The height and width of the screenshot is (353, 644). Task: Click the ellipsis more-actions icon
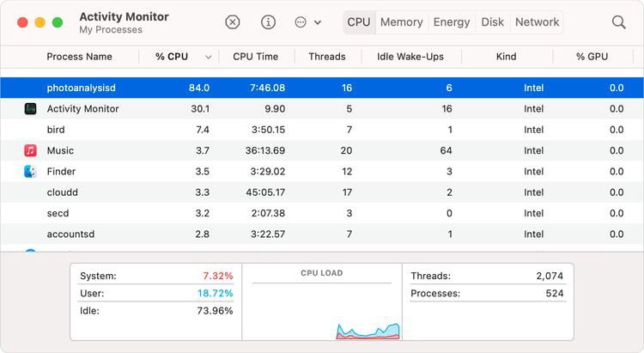point(301,22)
